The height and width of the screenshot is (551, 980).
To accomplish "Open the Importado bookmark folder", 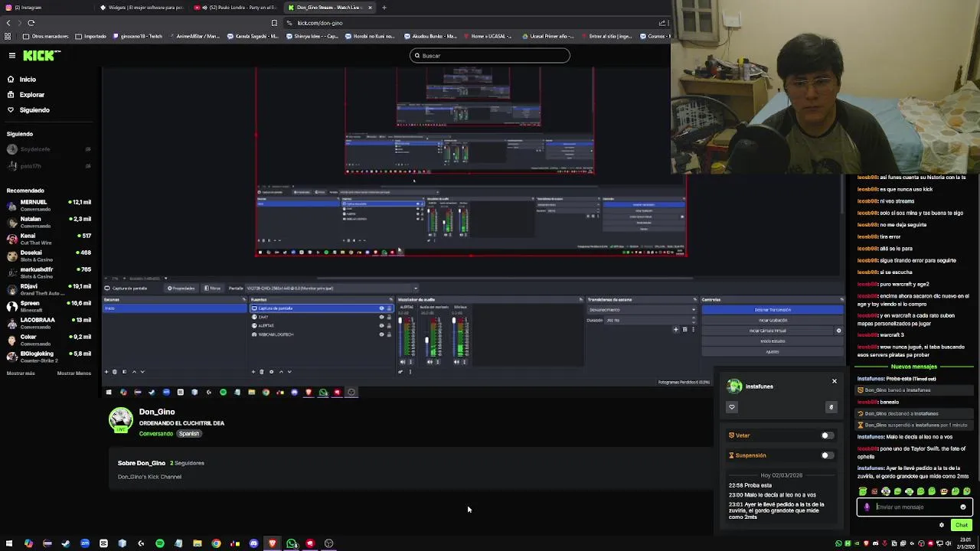I will click(90, 36).
